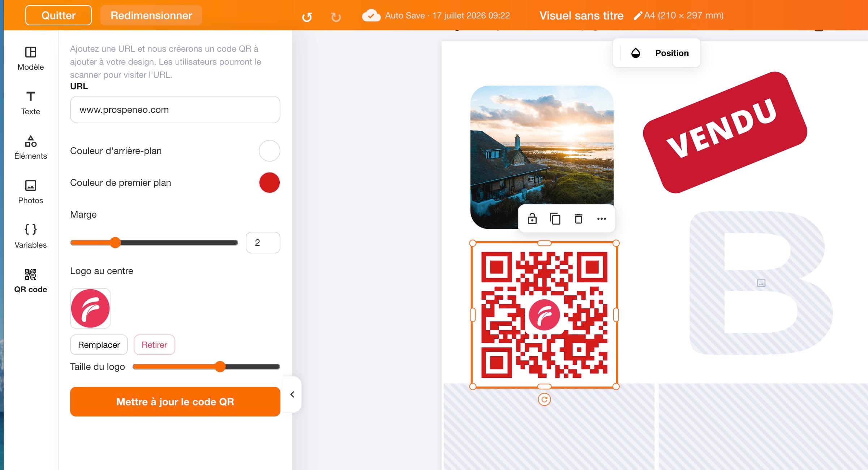Viewport: 868px width, 470px height.
Task: Open the Position menu
Action: coord(672,53)
